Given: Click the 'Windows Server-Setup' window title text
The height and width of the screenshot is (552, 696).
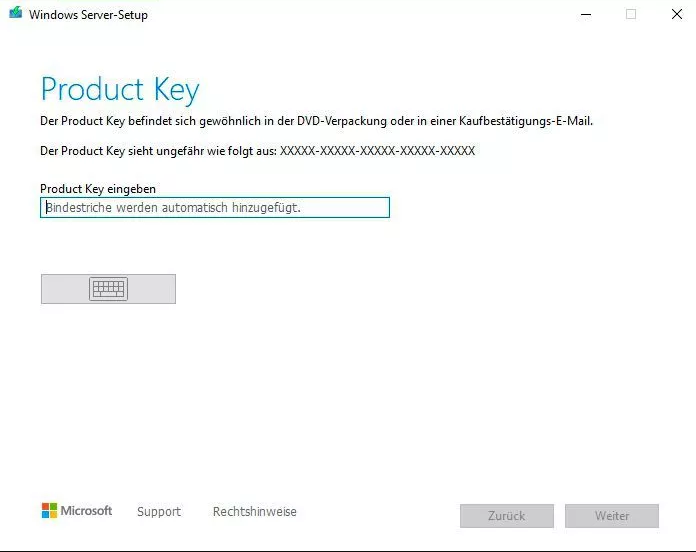Looking at the screenshot, I should 88,15.
